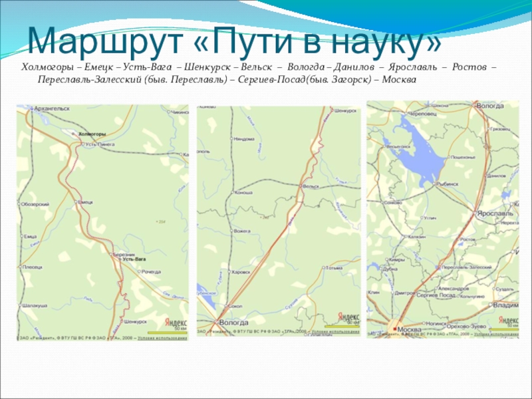Click the Вологда label on the right map
532x399 pixels.
(x=490, y=106)
